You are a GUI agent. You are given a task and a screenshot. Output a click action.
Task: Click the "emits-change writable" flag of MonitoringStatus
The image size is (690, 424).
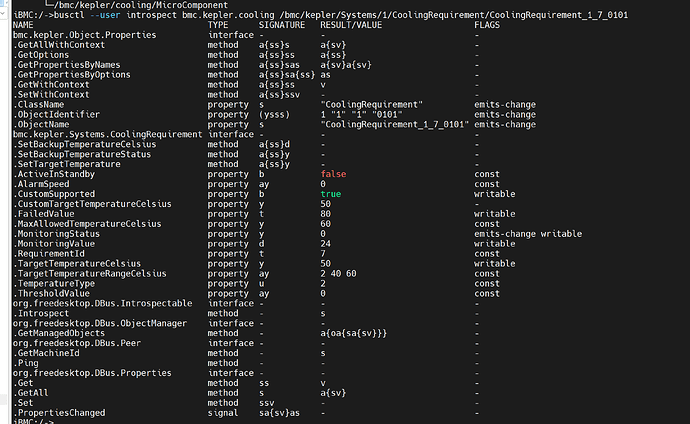pyautogui.click(x=528, y=234)
